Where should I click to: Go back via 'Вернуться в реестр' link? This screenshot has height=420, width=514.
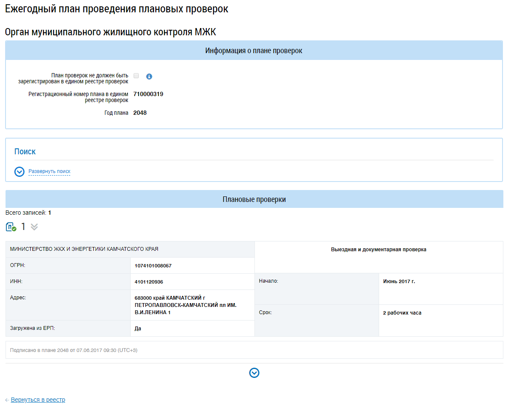[x=38, y=400]
